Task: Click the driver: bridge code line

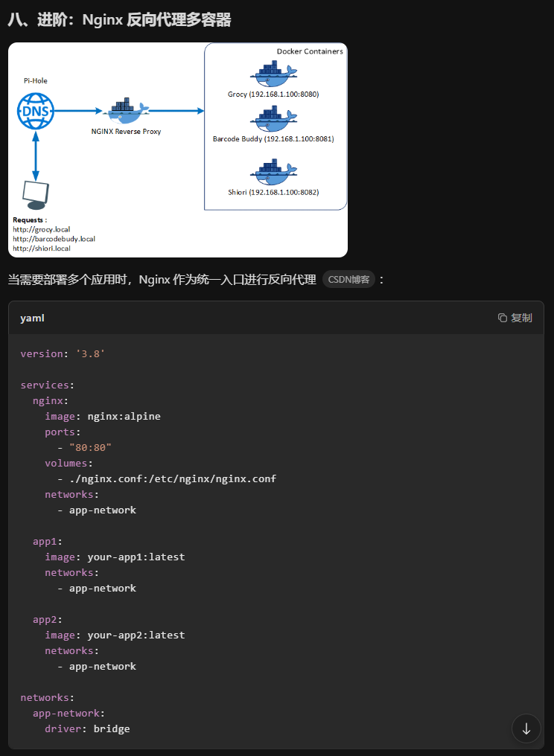Action: (87, 728)
